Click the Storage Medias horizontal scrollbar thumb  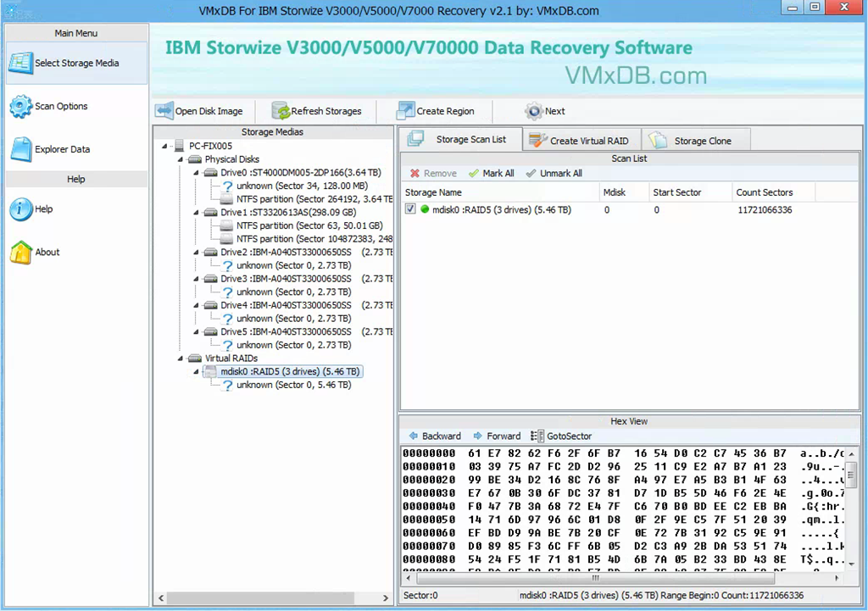point(260,597)
